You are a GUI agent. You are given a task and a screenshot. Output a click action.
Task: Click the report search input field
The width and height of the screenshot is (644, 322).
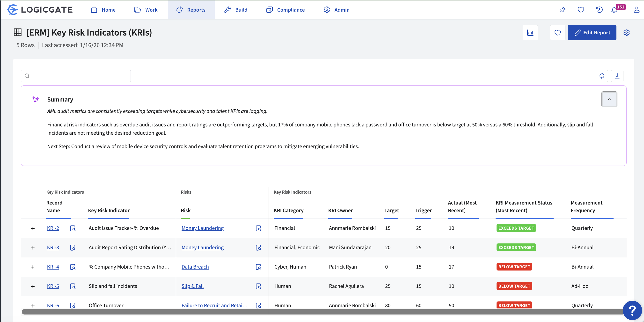[76, 76]
